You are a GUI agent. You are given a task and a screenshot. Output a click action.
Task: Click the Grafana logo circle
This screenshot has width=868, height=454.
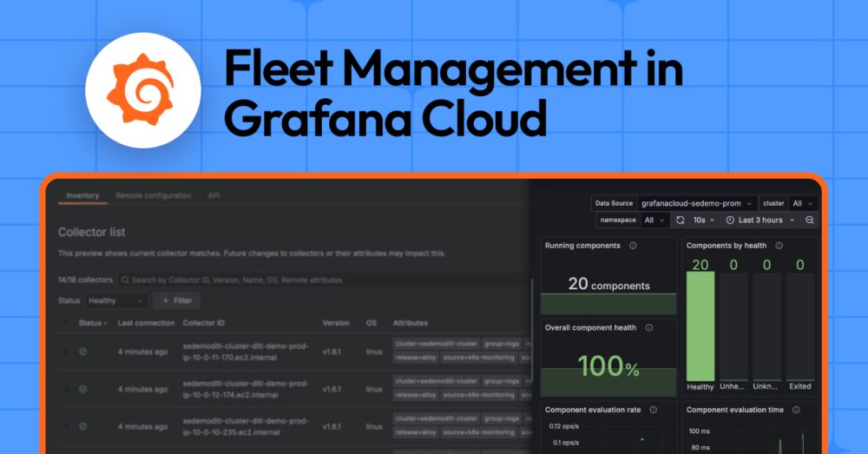tap(143, 90)
